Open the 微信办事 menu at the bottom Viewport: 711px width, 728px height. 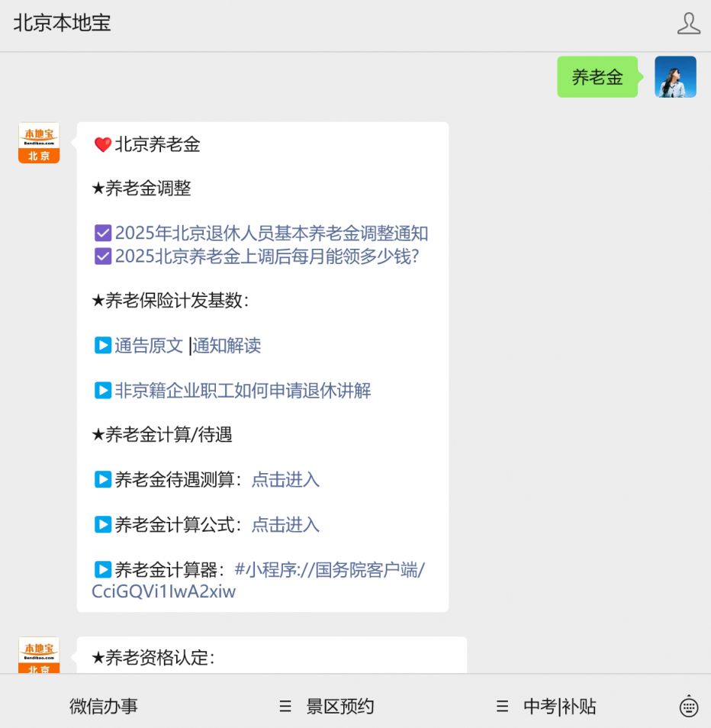pos(103,706)
